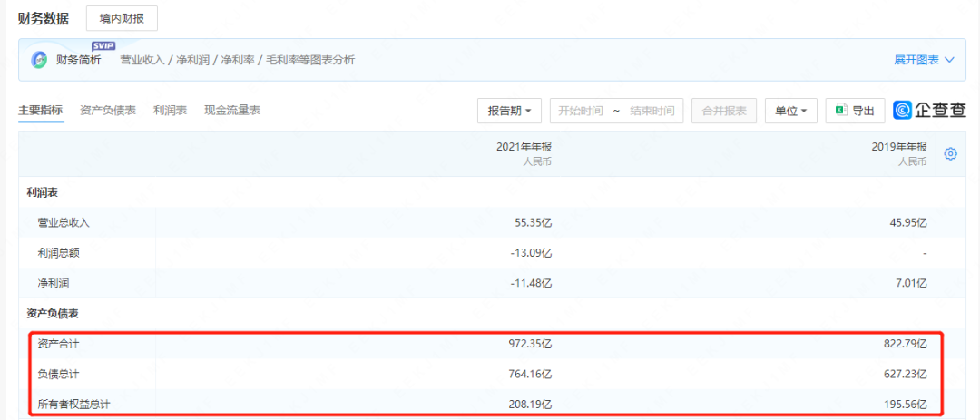This screenshot has height=420, width=980.
Task: Switch to the 主要指标 tab
Action: point(41,111)
